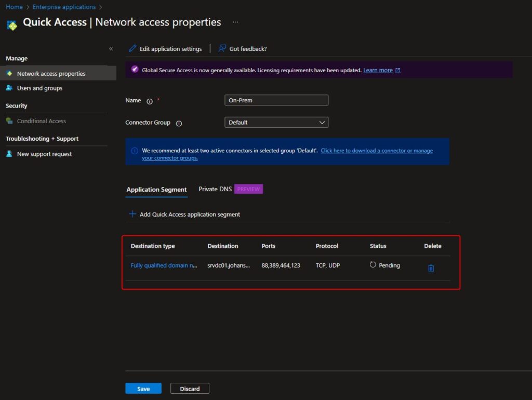Switch to Application Segment tab
Viewport: 532px width, 400px height.
156,190
